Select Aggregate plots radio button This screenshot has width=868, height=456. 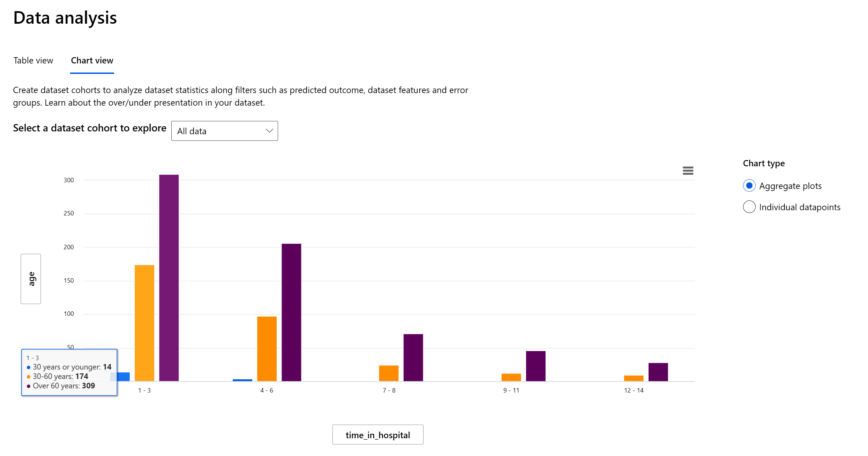coord(749,186)
